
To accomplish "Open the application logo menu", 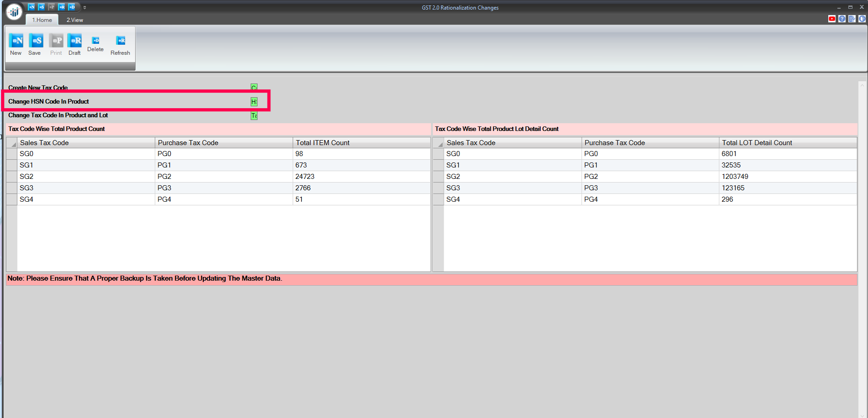I will click(14, 11).
